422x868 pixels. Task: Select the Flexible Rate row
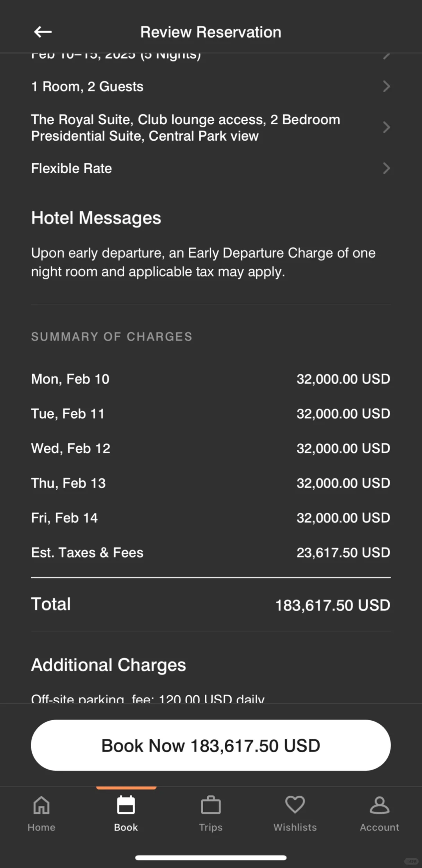point(72,168)
